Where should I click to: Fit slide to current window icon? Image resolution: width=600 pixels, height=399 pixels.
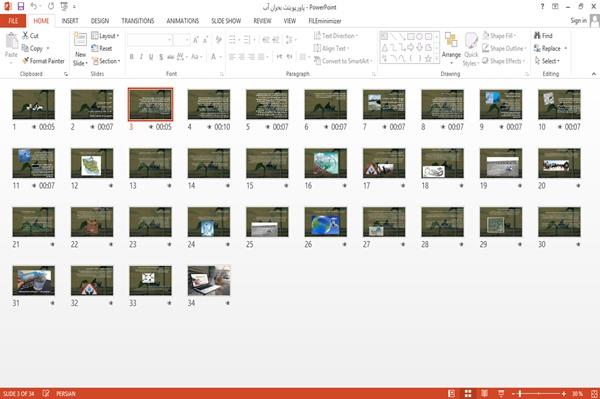[x=594, y=393]
